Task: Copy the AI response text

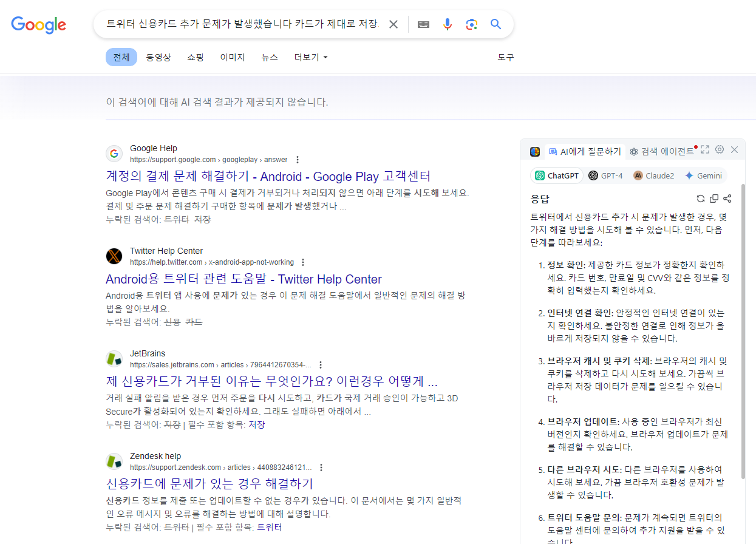Action: 714,199
